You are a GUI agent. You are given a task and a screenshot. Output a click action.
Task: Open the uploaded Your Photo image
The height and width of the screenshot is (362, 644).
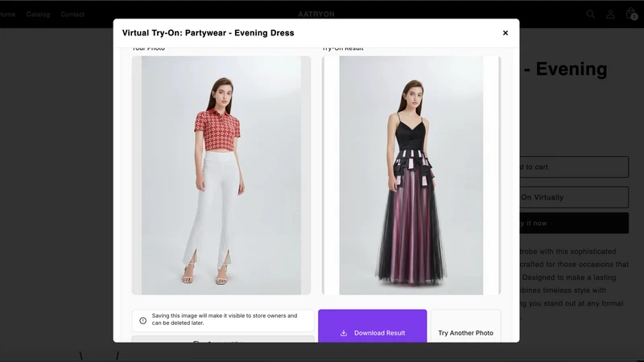221,175
